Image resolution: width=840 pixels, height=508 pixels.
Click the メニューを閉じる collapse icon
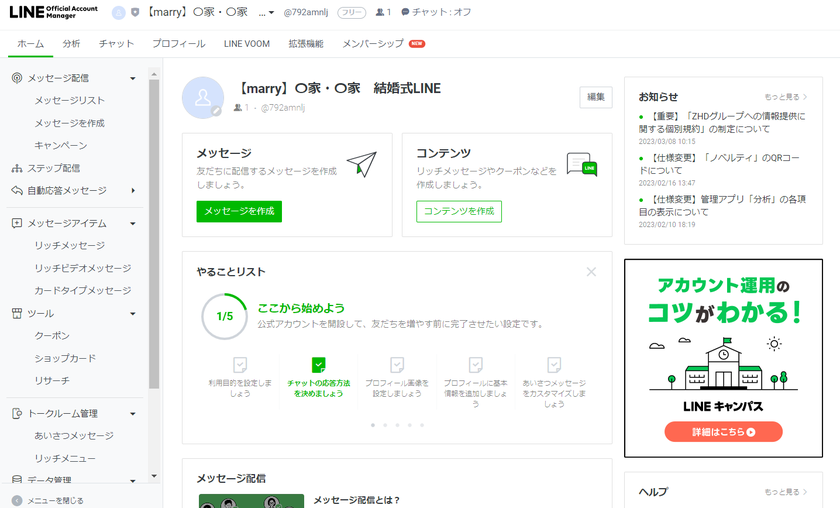17,500
